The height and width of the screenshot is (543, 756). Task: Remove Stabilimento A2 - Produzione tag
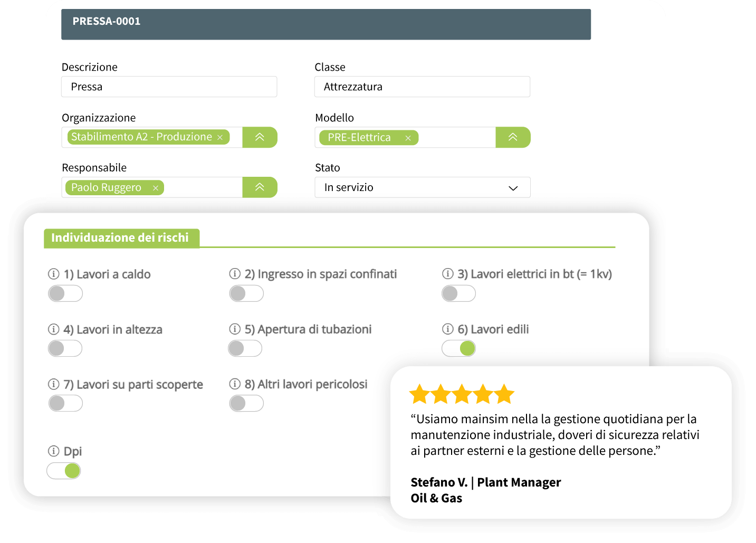click(x=220, y=137)
